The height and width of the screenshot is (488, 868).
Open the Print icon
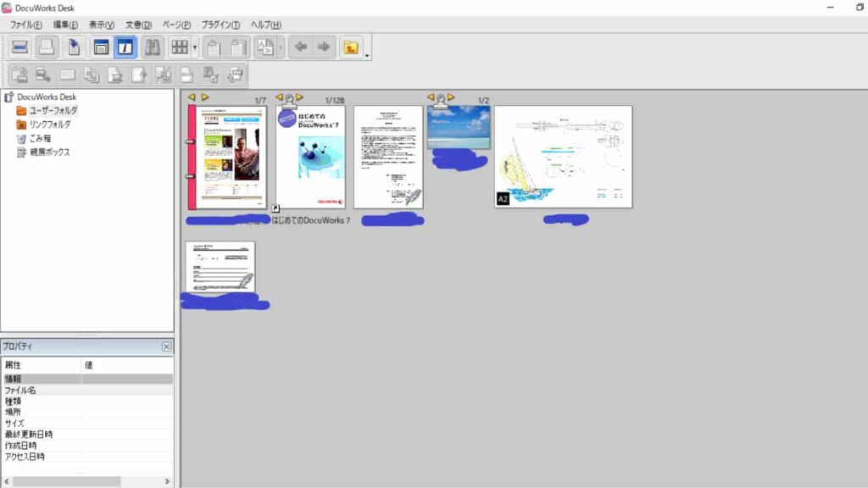[x=45, y=47]
